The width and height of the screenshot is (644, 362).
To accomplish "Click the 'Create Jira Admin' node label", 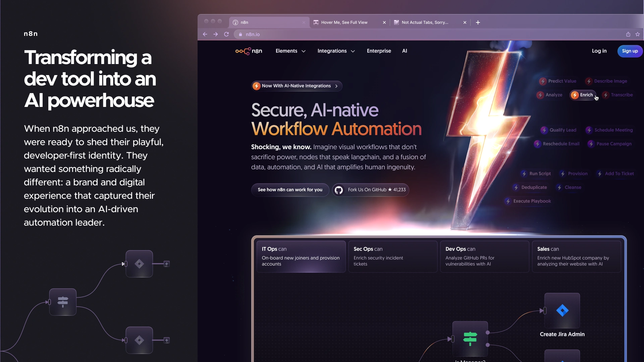I will [x=562, y=334].
